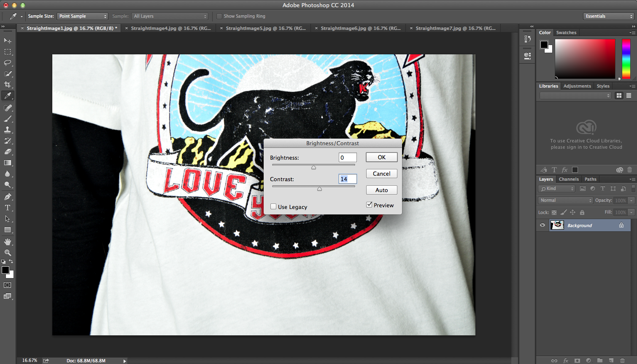Toggle adjustment layer filter
The height and width of the screenshot is (364, 637).
pyautogui.click(x=593, y=189)
